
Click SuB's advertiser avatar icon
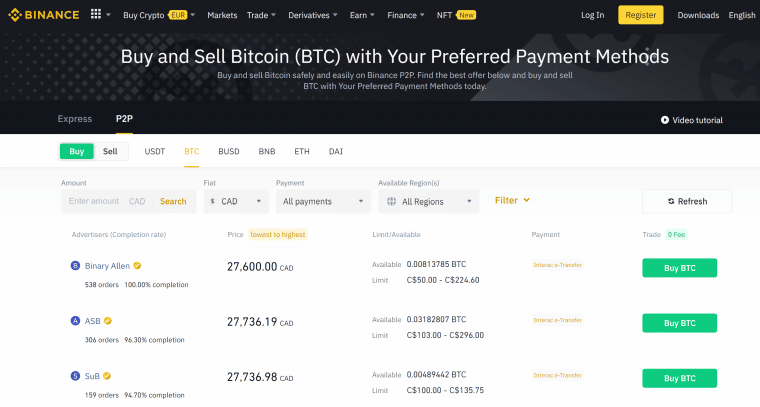[x=75, y=376]
